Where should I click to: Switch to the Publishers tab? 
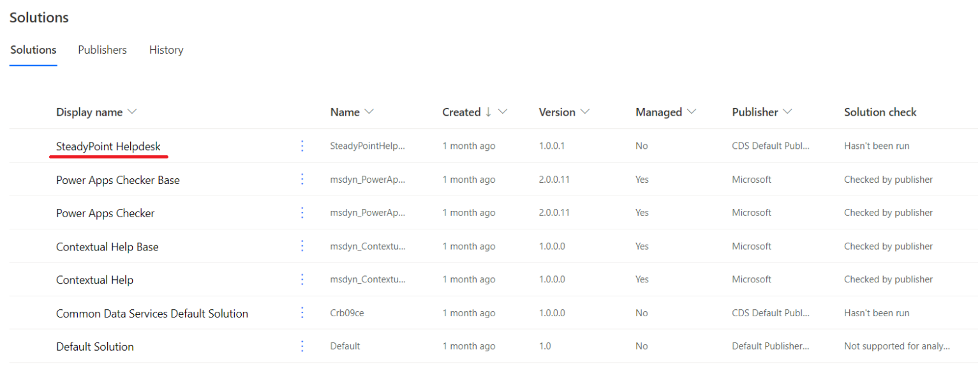[x=102, y=50]
